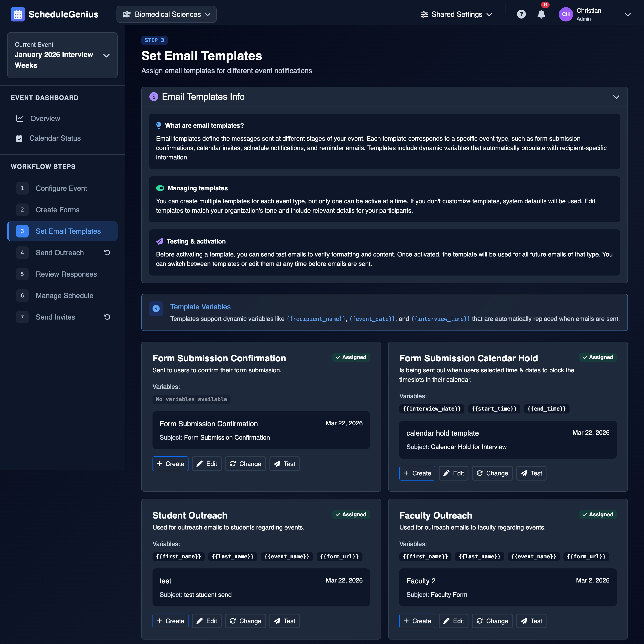
Task: Click the Template Variables info icon
Action: [x=156, y=309]
